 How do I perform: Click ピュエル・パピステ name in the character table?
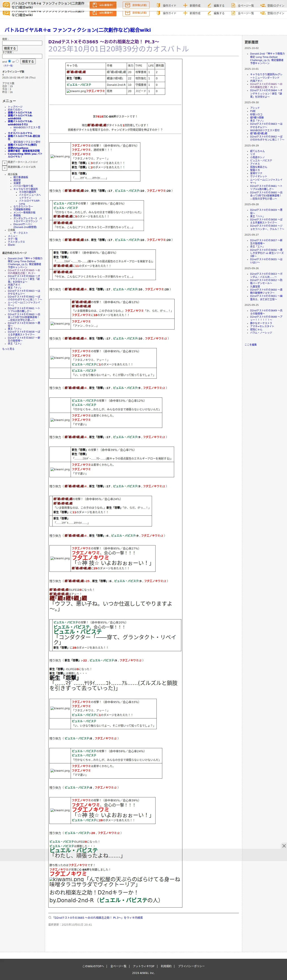(79, 85)
